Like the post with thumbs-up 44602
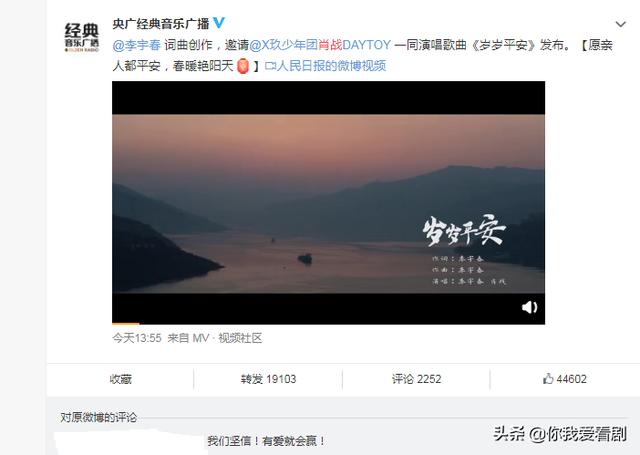This screenshot has width=640, height=455. tap(565, 379)
